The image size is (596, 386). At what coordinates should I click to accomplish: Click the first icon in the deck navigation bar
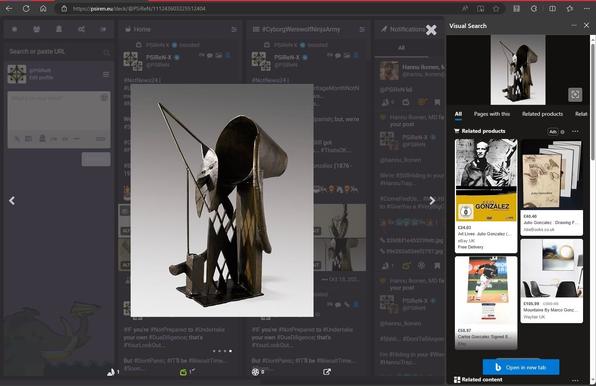(x=14, y=29)
